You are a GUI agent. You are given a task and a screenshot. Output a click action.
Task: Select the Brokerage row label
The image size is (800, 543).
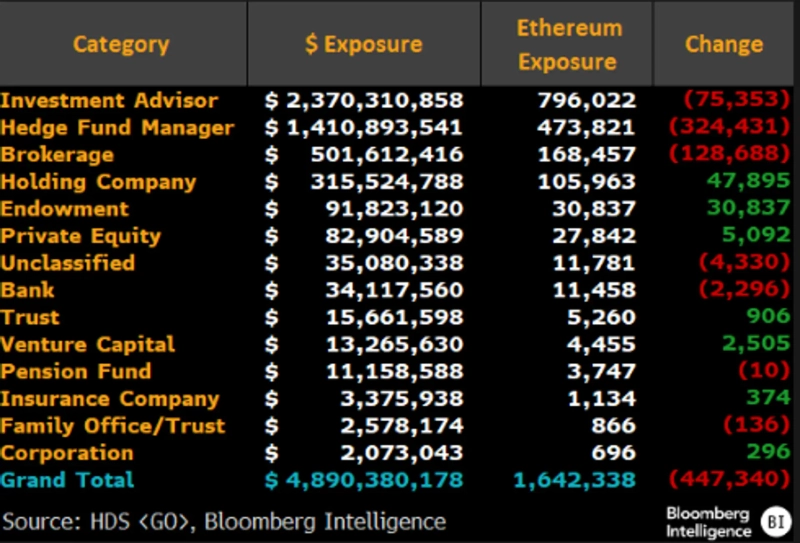[57, 155]
